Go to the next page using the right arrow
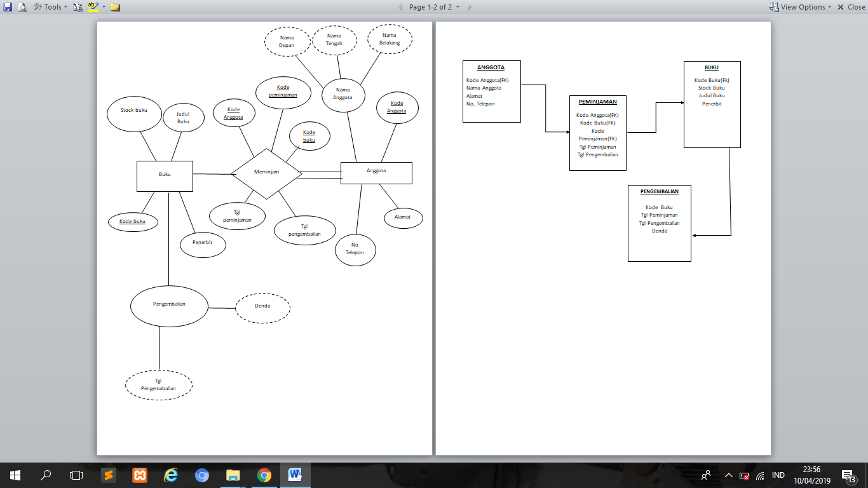The height and width of the screenshot is (488, 868). click(x=469, y=7)
